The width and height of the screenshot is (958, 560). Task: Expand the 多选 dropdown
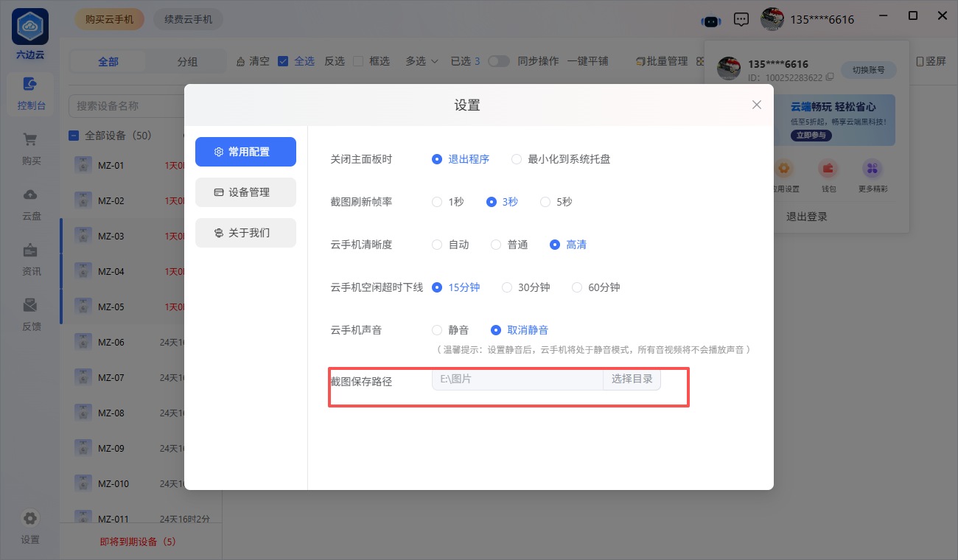pyautogui.click(x=422, y=61)
